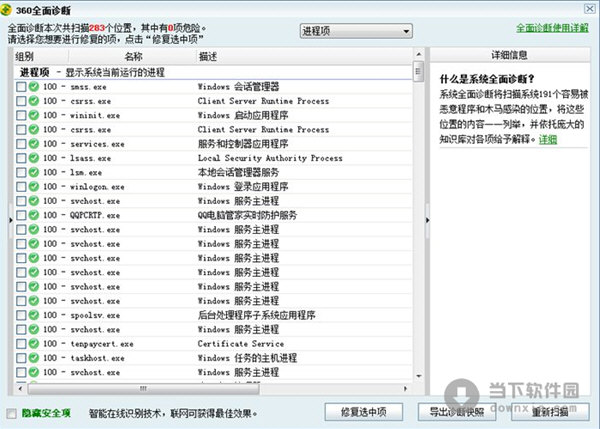Click the 360 logo icon in title bar
This screenshot has height=429, width=600.
pos(6,10)
